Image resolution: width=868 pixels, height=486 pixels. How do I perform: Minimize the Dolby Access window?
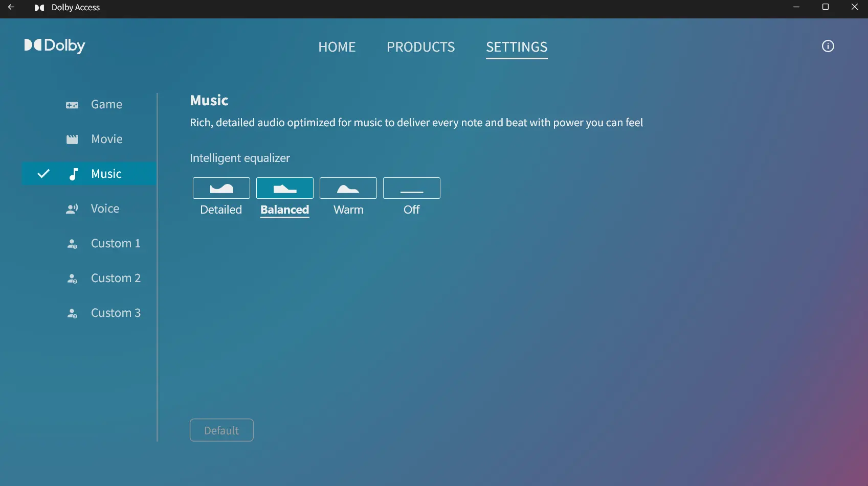click(x=796, y=7)
